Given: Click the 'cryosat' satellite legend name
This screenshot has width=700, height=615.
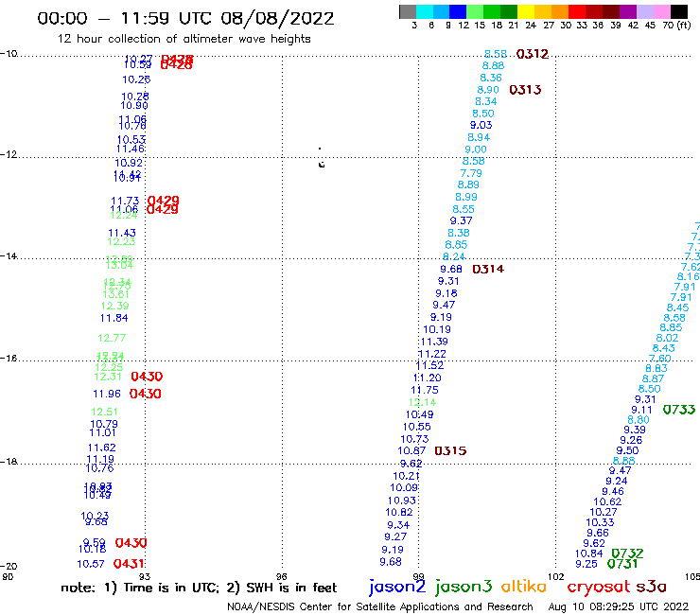Looking at the screenshot, I should coord(599,587).
